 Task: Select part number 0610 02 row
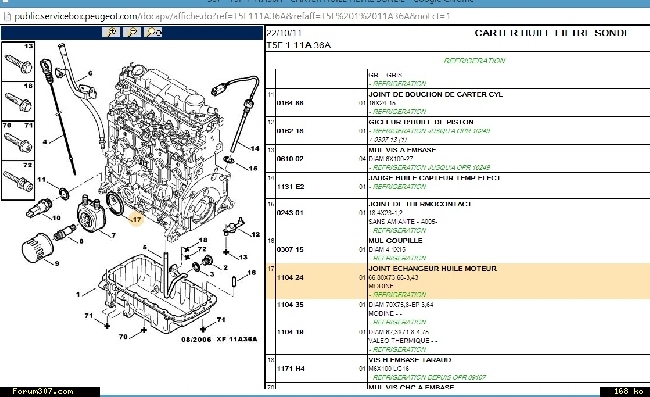click(x=458, y=158)
